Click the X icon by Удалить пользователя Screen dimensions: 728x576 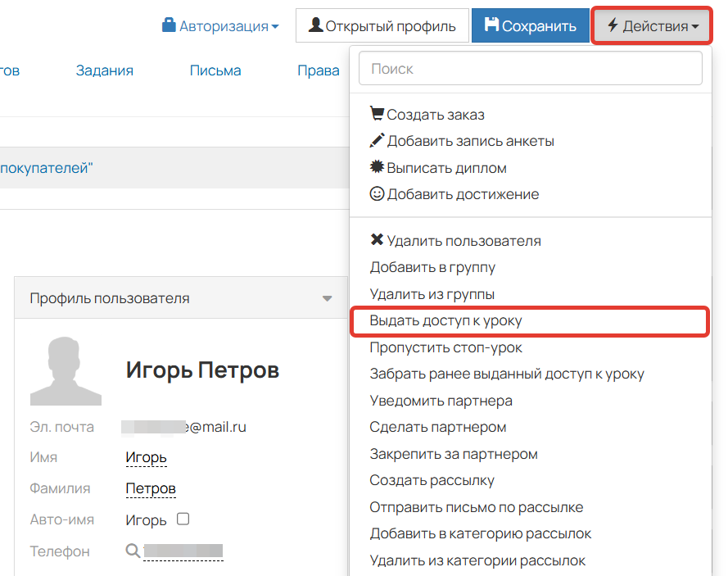pos(377,240)
